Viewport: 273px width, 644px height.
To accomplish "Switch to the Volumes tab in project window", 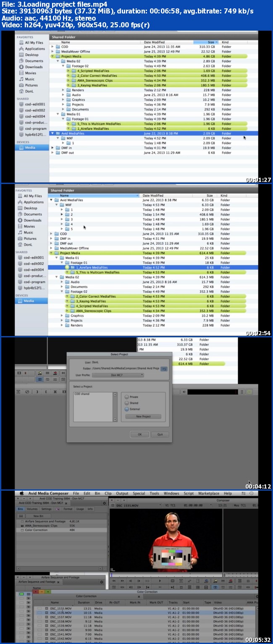I will [32, 509].
